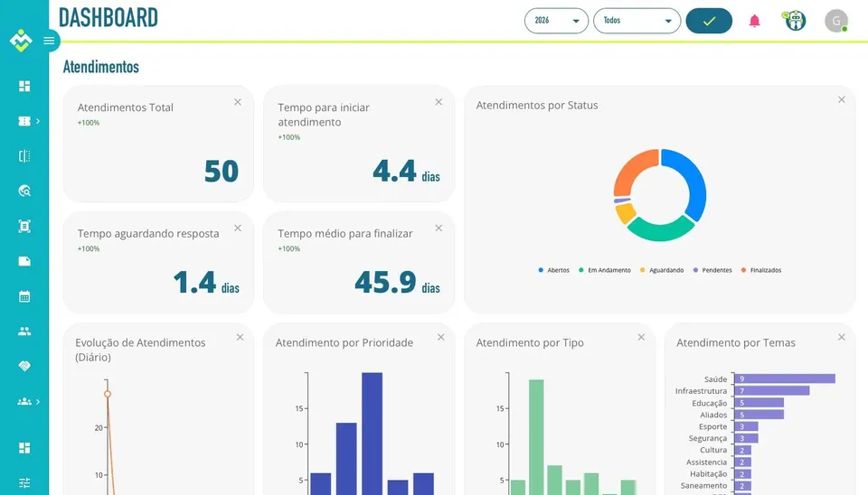This screenshot has width=868, height=495.
Task: Click the Educação bar showing 5
Action: pyautogui.click(x=759, y=403)
